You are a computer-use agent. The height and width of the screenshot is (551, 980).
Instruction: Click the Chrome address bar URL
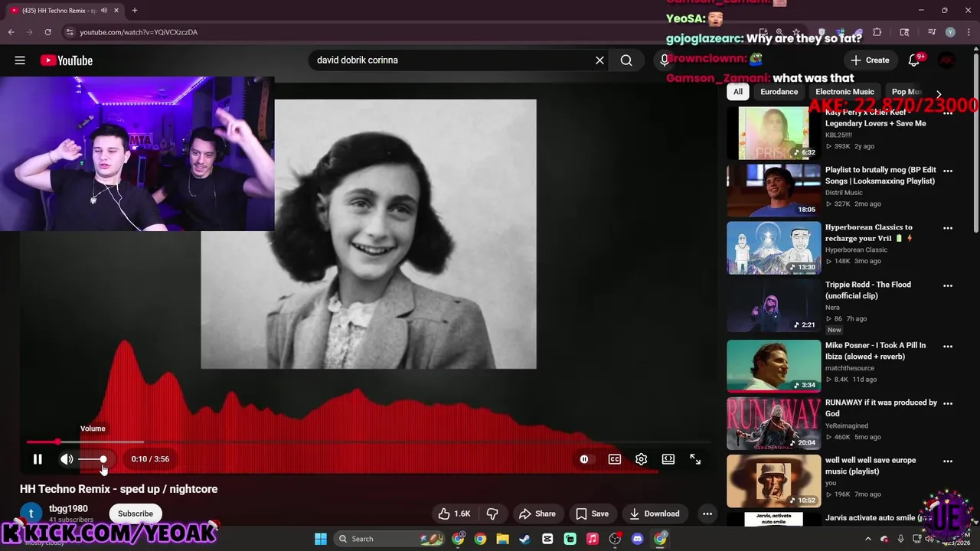coord(139,32)
